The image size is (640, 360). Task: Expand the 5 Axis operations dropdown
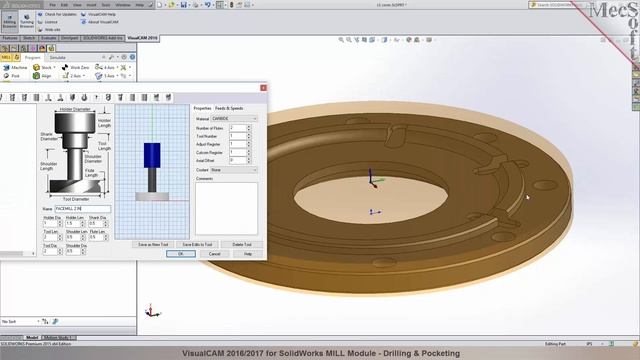(x=118, y=76)
